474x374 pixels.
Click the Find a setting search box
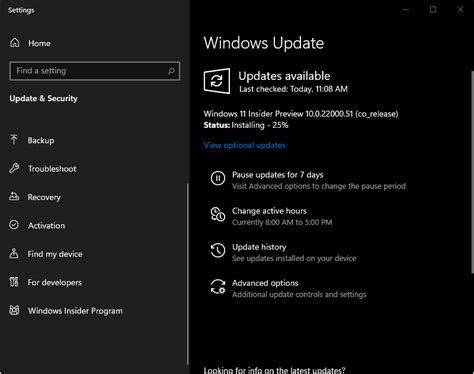[x=95, y=71]
